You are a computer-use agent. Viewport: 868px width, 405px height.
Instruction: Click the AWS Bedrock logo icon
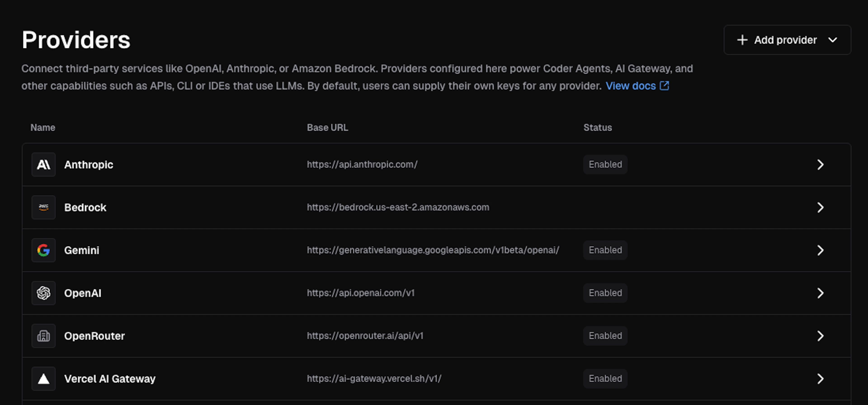coord(43,207)
